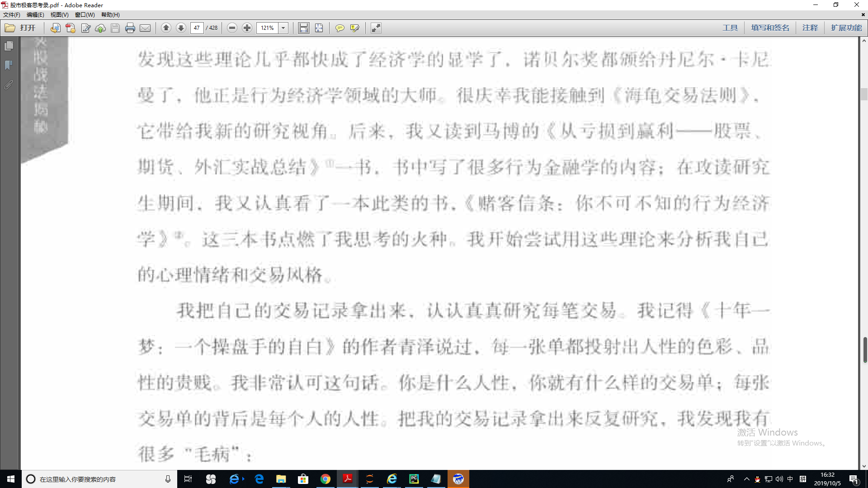
Task: Open Edge browser on taskbar
Action: coord(259,479)
